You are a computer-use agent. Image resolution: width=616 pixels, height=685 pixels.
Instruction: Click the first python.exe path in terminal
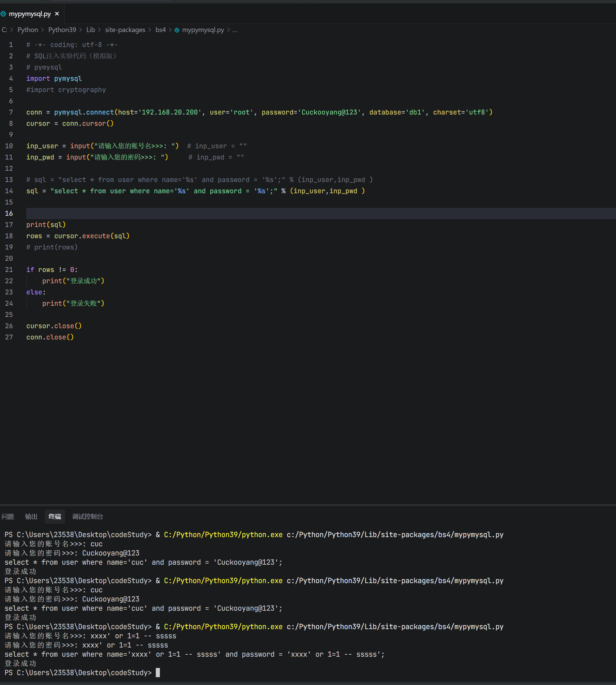pos(223,535)
